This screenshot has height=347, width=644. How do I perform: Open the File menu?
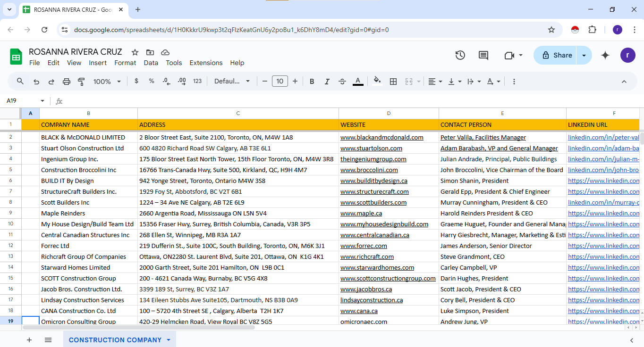click(x=34, y=63)
